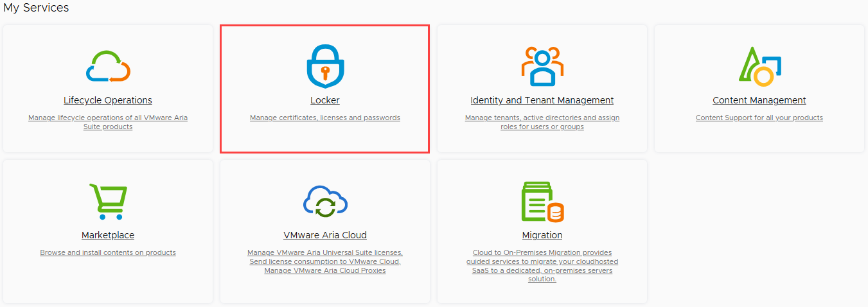Click 'Content Support for all your products'
Viewport: 868px width, 307px height.
tap(759, 118)
